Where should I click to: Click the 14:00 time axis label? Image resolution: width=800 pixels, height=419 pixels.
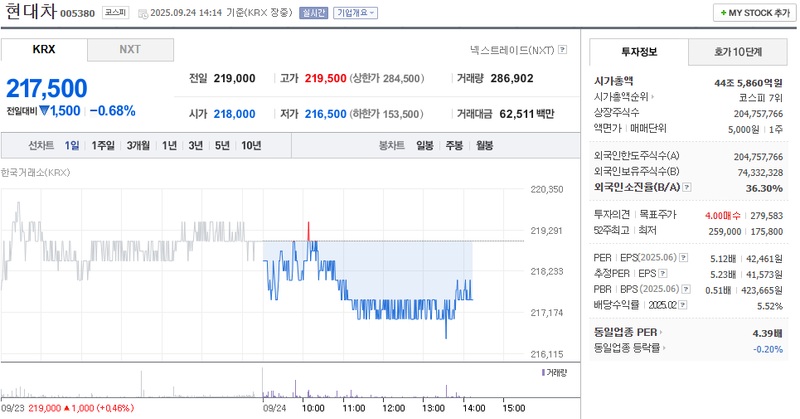(473, 408)
